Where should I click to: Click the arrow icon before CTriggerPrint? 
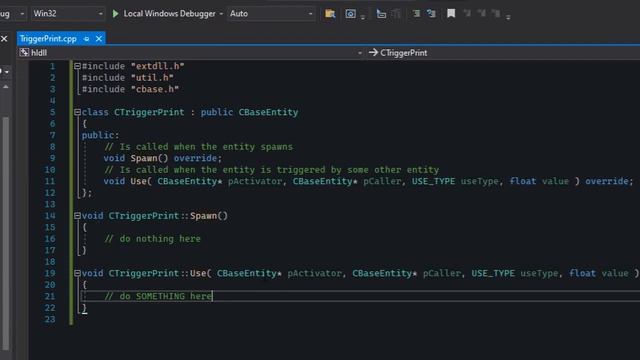pos(373,53)
